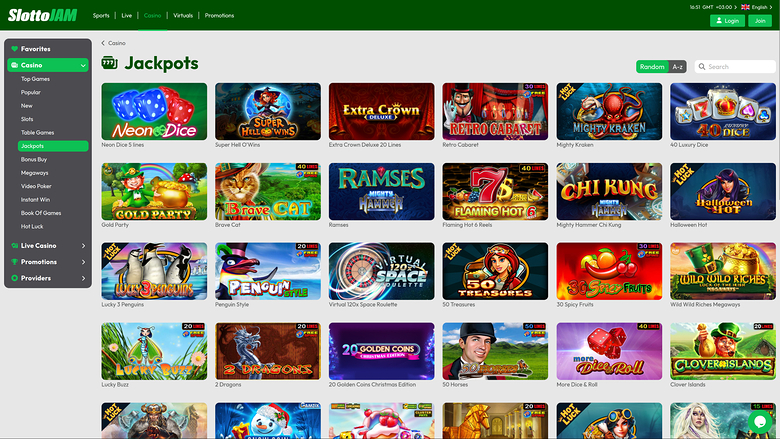Open the Ramses Mighty Hammer game
This screenshot has width=780, height=439.
[382, 191]
